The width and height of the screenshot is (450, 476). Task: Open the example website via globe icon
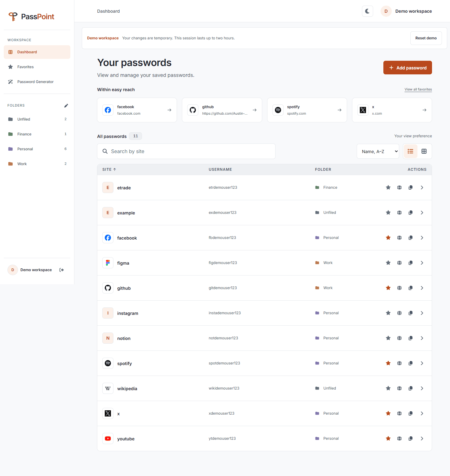tap(399, 213)
